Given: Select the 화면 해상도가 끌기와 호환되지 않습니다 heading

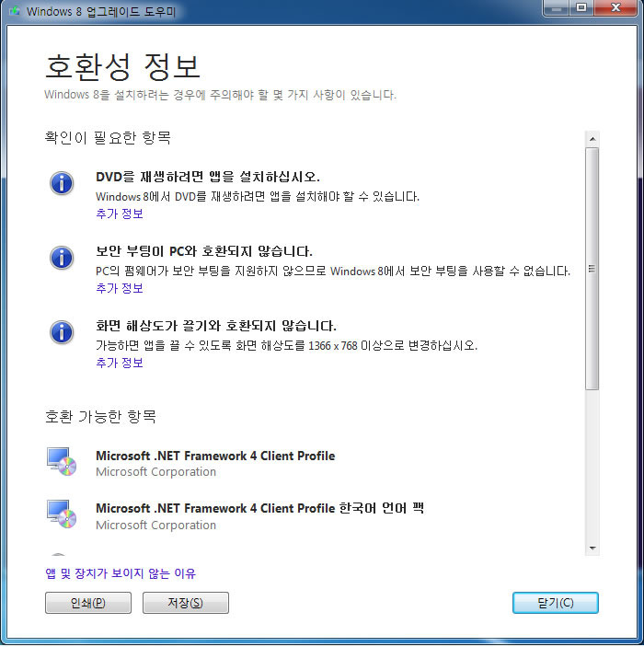Looking at the screenshot, I should click(x=216, y=326).
